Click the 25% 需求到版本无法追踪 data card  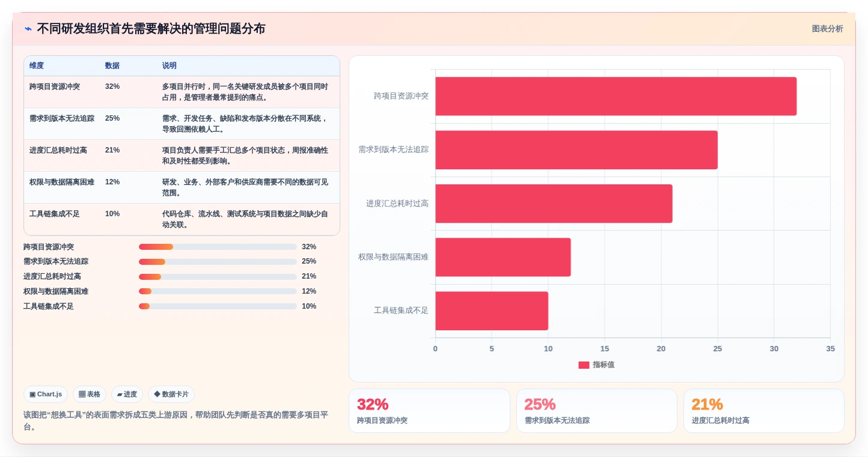click(x=596, y=411)
